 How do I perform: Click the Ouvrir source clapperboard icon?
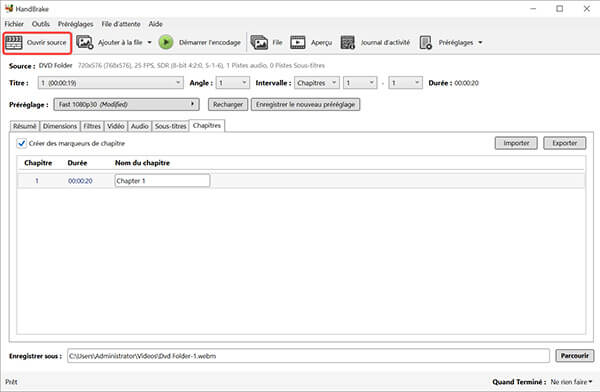(x=14, y=42)
